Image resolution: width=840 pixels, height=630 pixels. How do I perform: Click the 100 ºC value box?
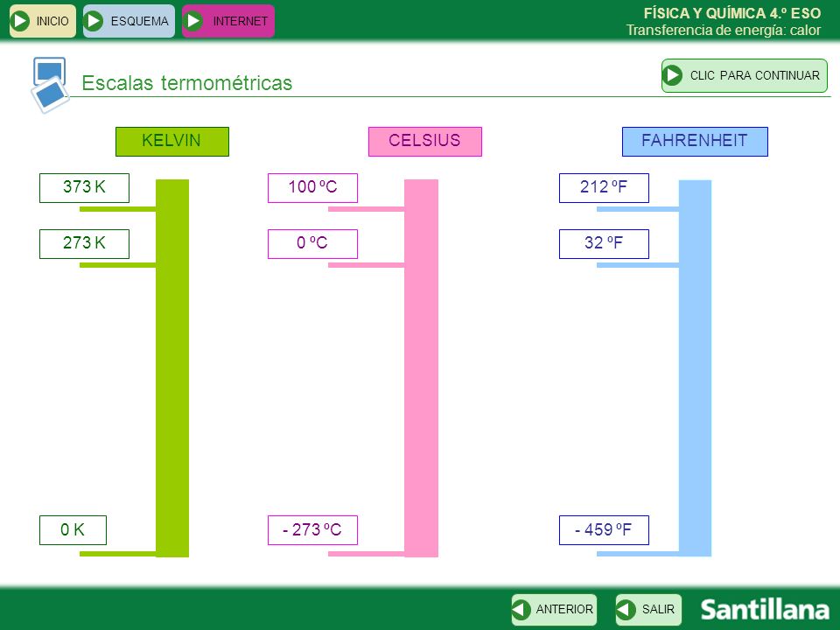click(x=312, y=187)
